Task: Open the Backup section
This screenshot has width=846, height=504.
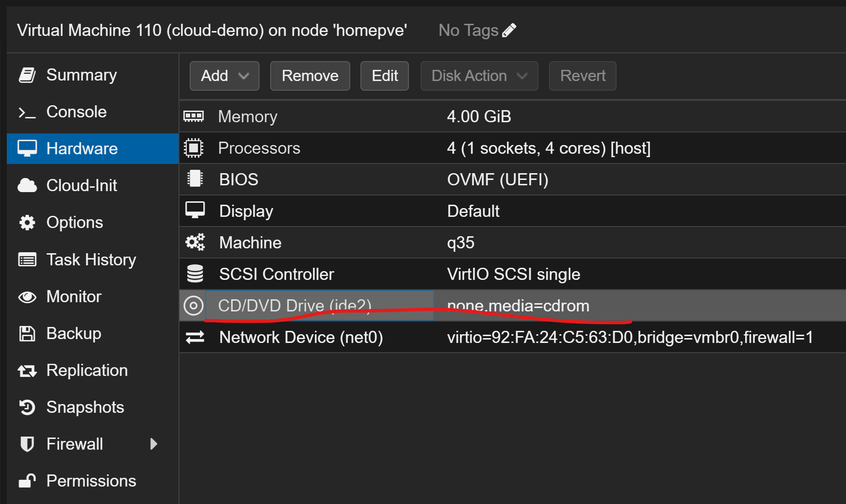Action: 74,333
